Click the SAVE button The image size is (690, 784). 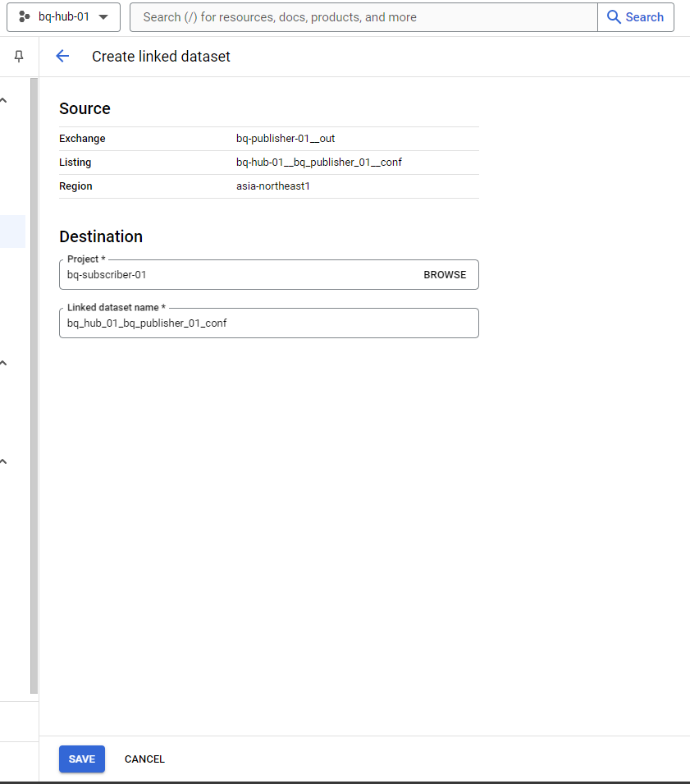point(82,759)
